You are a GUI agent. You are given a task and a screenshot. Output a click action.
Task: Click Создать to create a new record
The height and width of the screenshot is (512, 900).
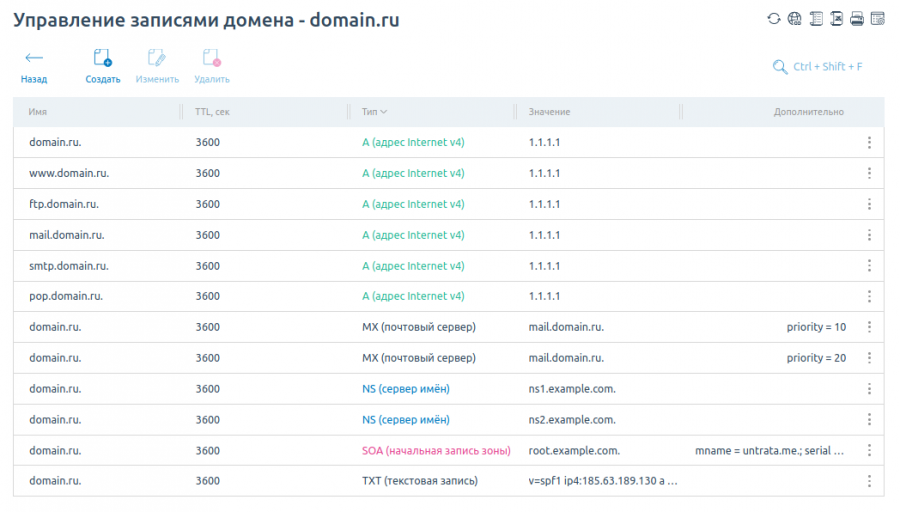tap(103, 66)
